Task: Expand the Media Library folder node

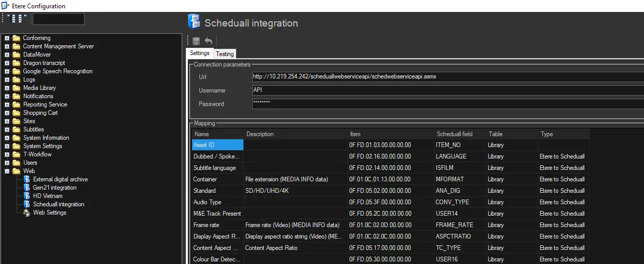Action: 7,88
